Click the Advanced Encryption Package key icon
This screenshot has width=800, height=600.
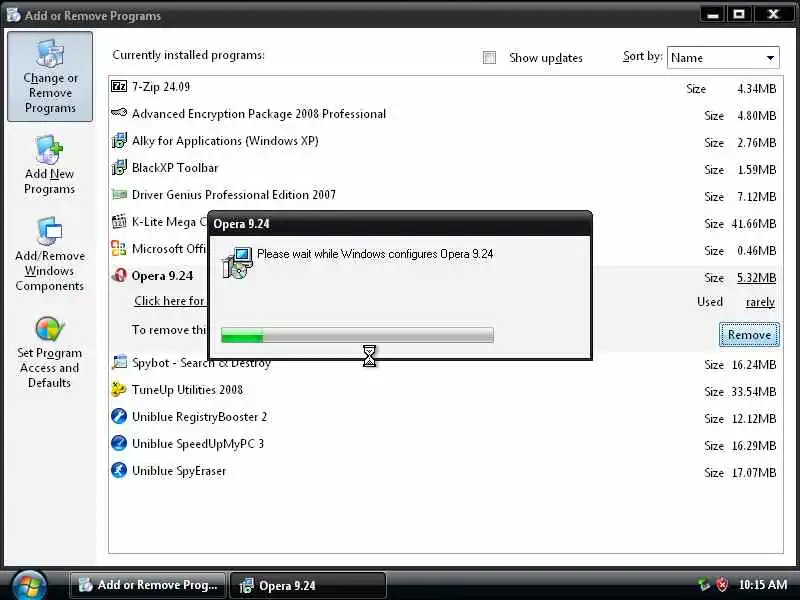[119, 113]
